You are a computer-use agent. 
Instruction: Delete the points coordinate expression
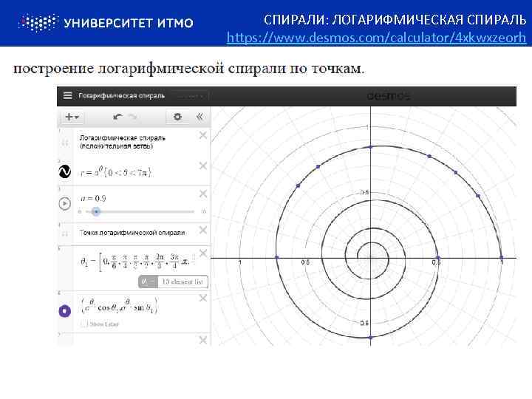tap(203, 299)
